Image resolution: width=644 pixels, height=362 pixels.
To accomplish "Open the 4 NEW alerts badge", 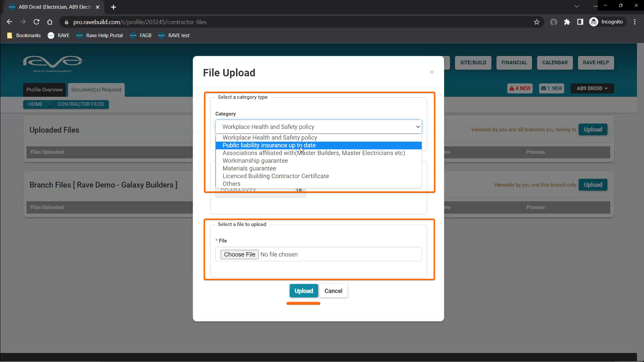I will click(520, 88).
